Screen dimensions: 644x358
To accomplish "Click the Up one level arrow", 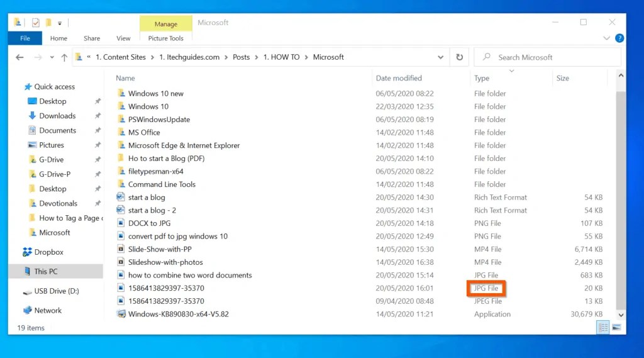I will [64, 57].
